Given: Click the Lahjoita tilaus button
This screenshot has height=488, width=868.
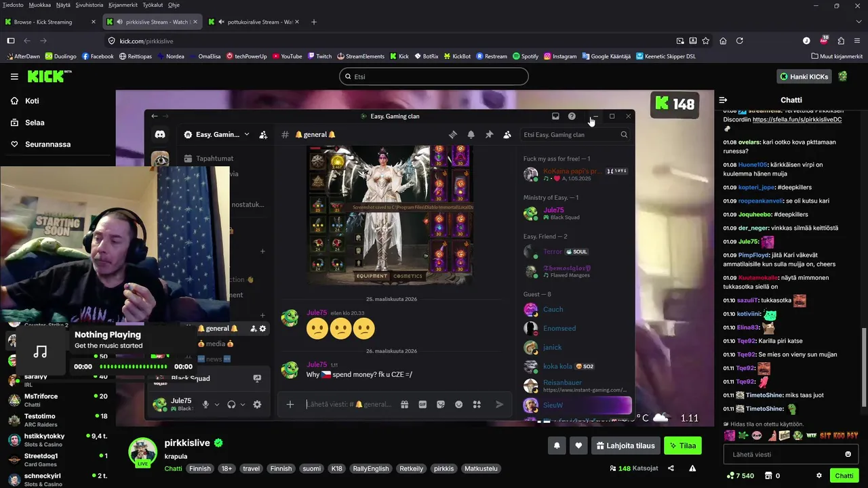Looking at the screenshot, I should click(625, 446).
